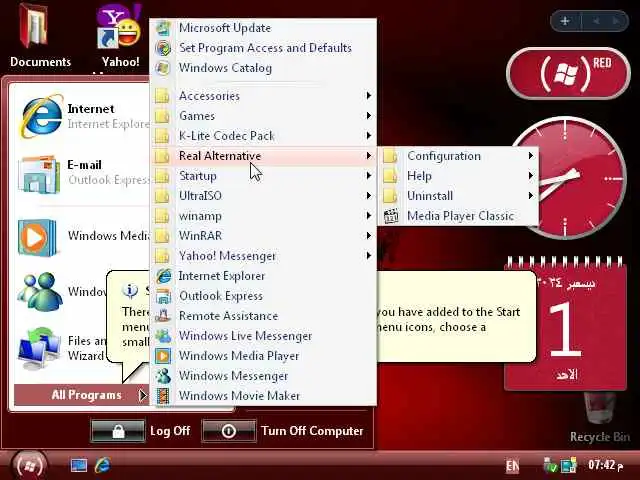Open the UltraISO menu entry
640x480 pixels.
point(263,196)
